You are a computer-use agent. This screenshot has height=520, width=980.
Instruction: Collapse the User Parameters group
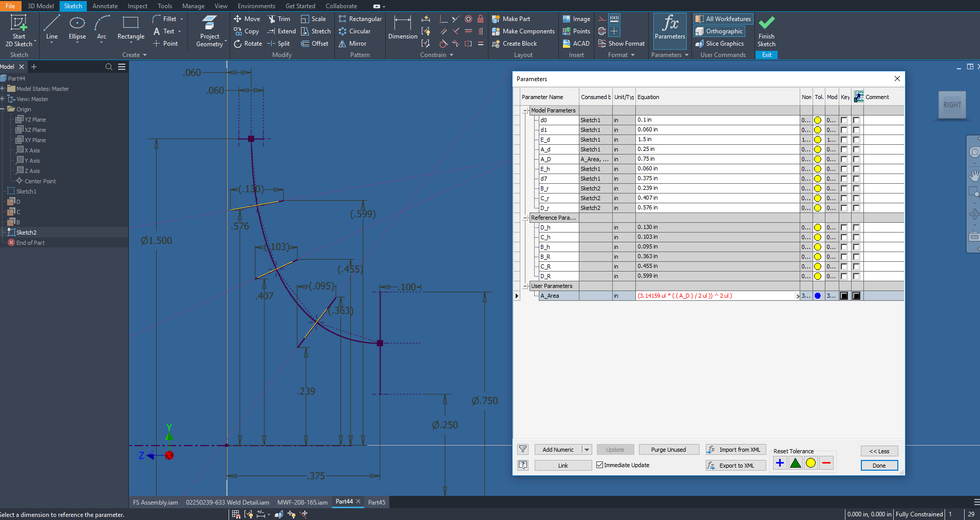pyautogui.click(x=526, y=286)
